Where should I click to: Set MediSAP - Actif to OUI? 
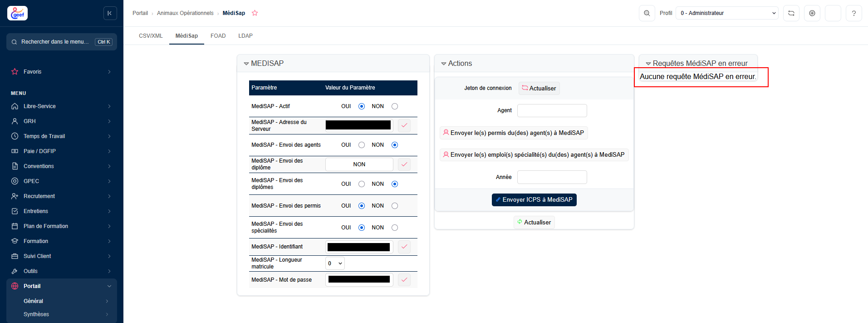pos(362,106)
